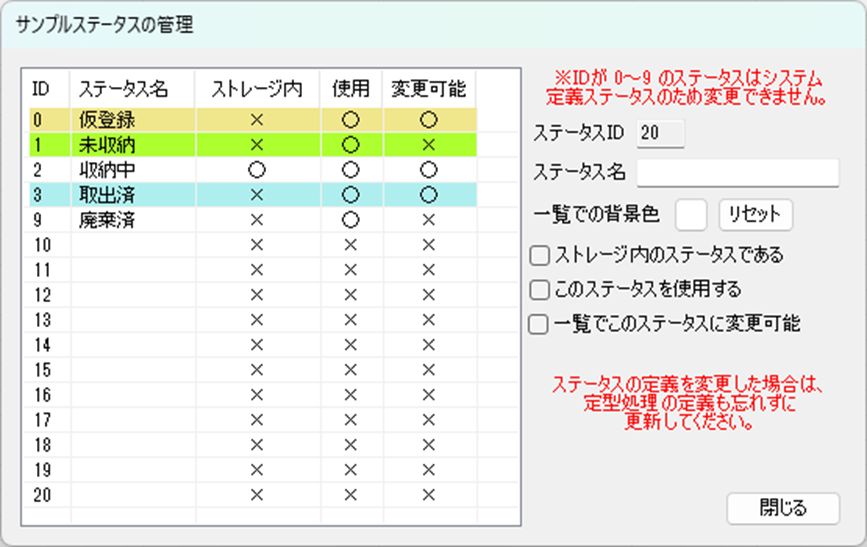Open the 一覧での背景色 color swatch
Viewport: 867px width, 547px height.
click(691, 214)
